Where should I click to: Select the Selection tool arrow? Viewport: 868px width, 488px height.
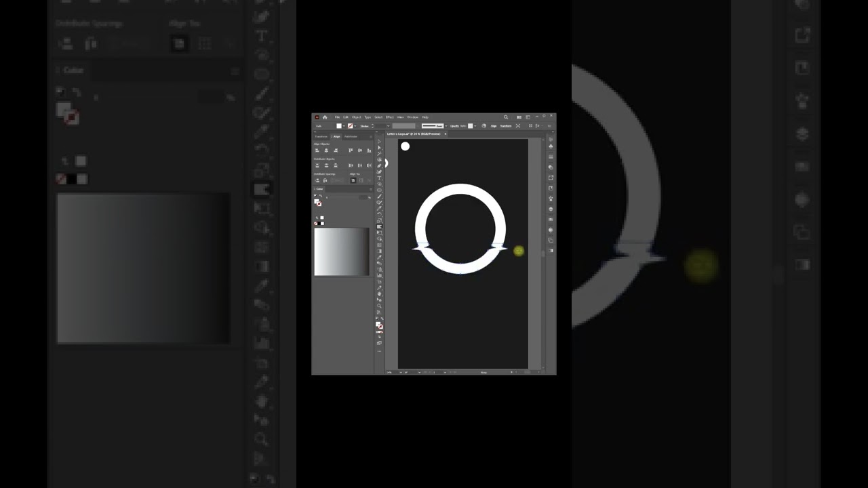pos(379,142)
